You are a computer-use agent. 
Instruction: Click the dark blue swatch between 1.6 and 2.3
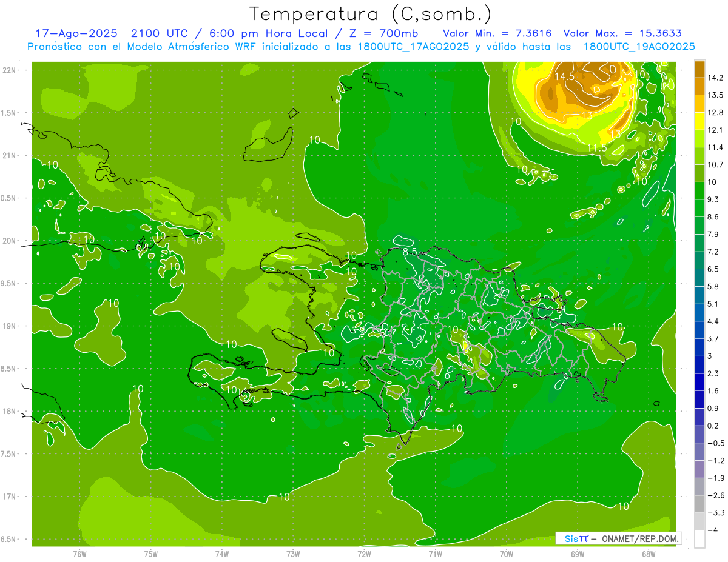[x=699, y=382]
